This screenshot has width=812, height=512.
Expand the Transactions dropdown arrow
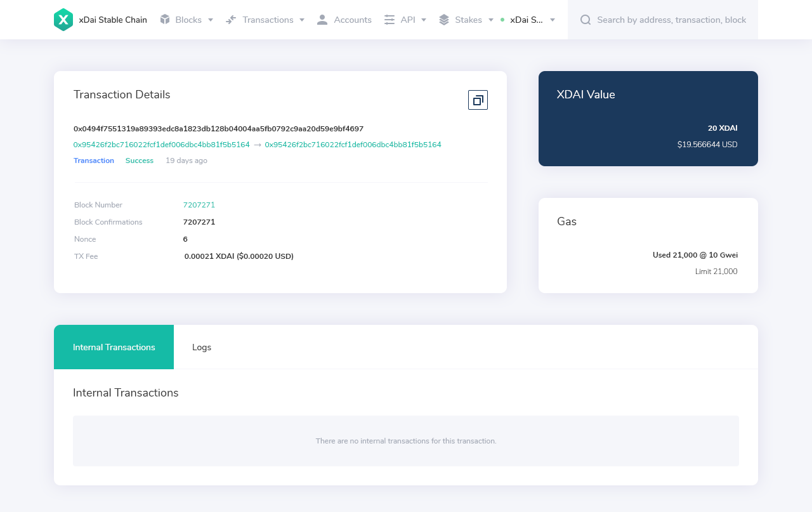click(302, 20)
